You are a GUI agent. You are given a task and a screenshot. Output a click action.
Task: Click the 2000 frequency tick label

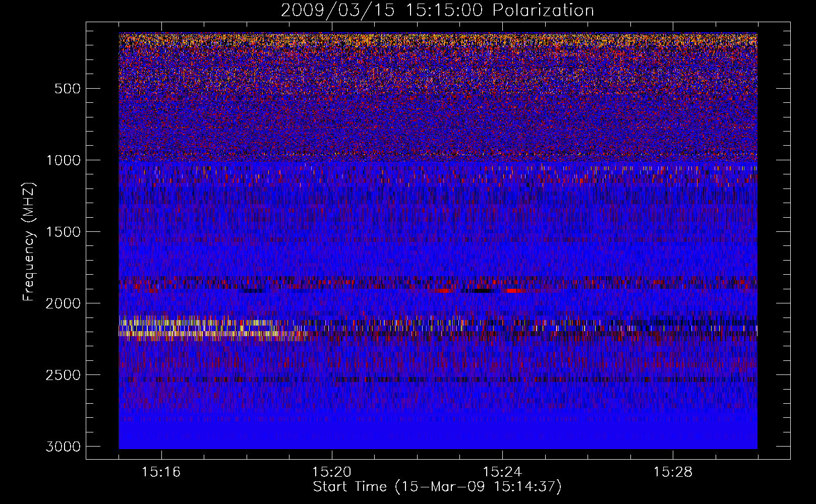pos(63,303)
